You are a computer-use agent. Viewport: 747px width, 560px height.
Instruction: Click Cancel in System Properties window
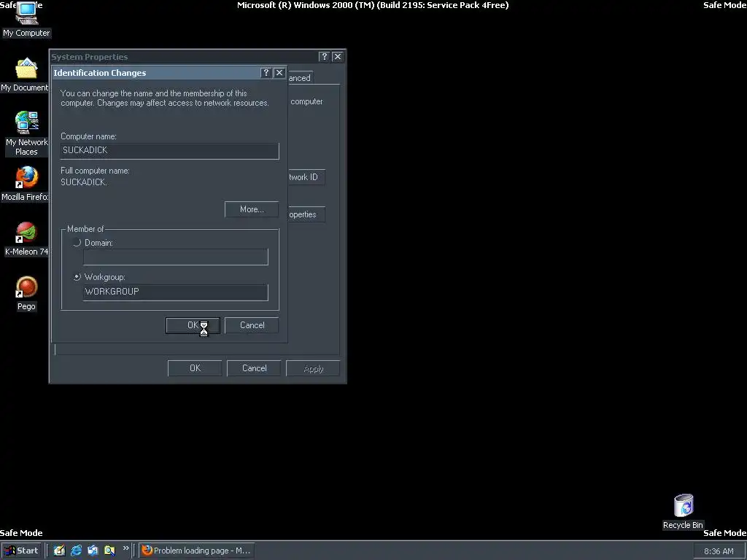(x=254, y=368)
